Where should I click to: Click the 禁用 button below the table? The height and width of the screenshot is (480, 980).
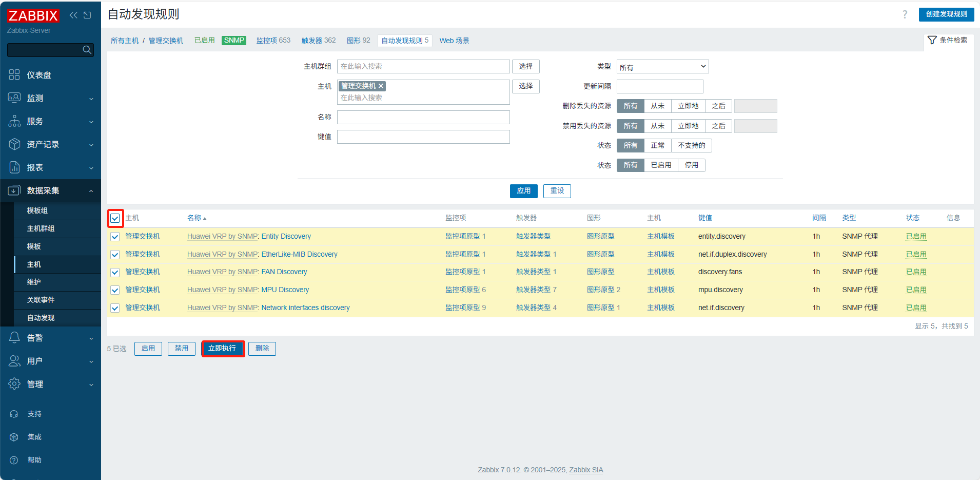click(x=182, y=349)
